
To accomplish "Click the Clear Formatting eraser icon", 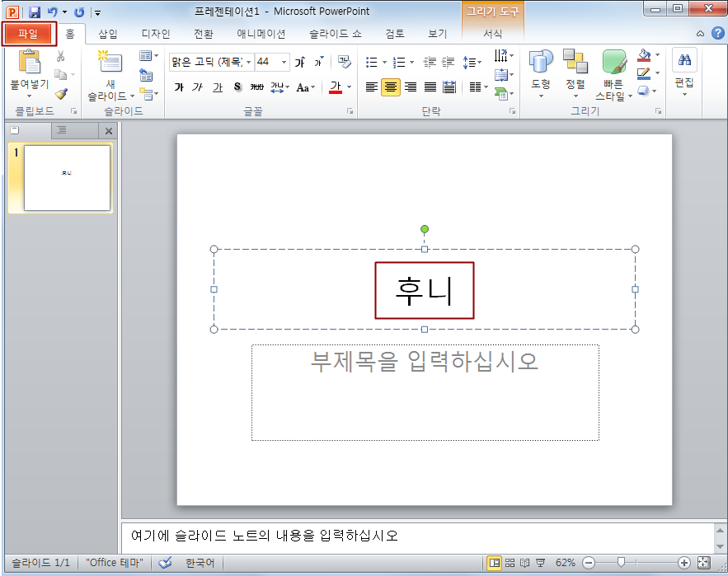I will 345,62.
